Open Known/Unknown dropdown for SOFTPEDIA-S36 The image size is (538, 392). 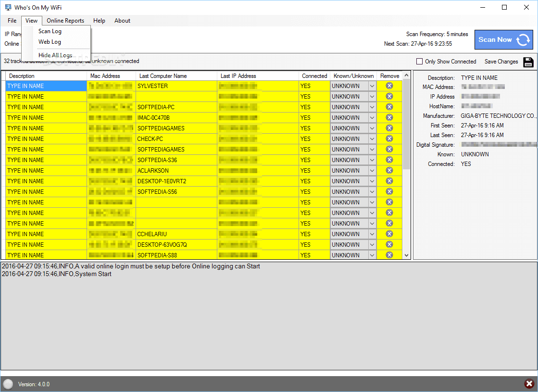tap(372, 160)
